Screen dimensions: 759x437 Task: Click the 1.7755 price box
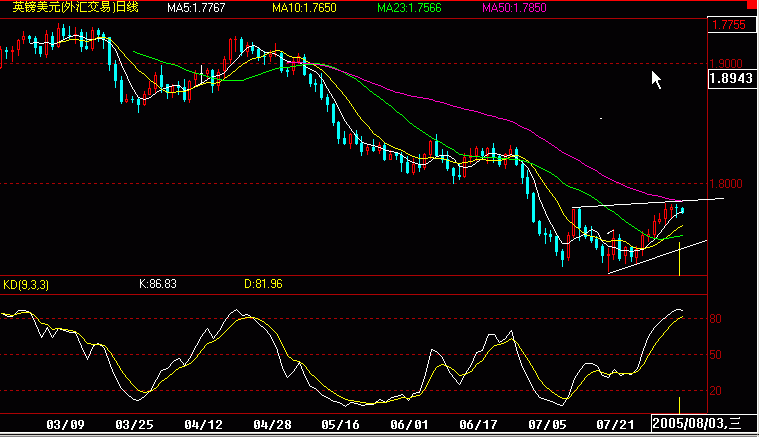click(x=731, y=25)
